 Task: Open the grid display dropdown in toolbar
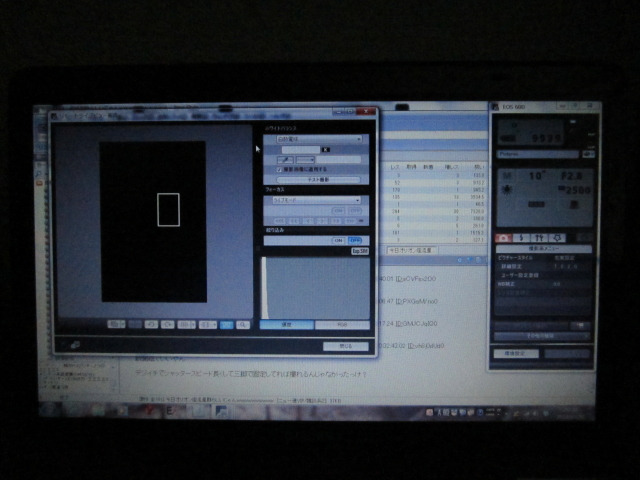[x=187, y=324]
